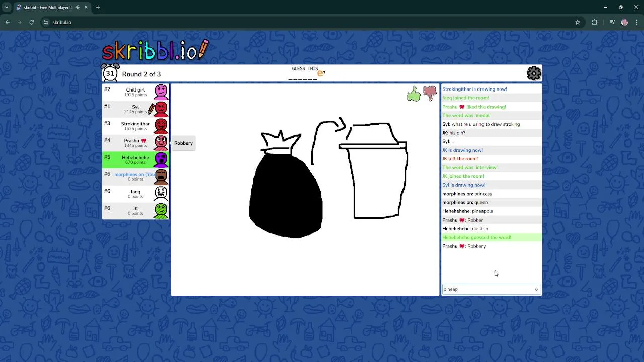The width and height of the screenshot is (644, 362).
Task: Select player row faeq
Action: coord(135,194)
